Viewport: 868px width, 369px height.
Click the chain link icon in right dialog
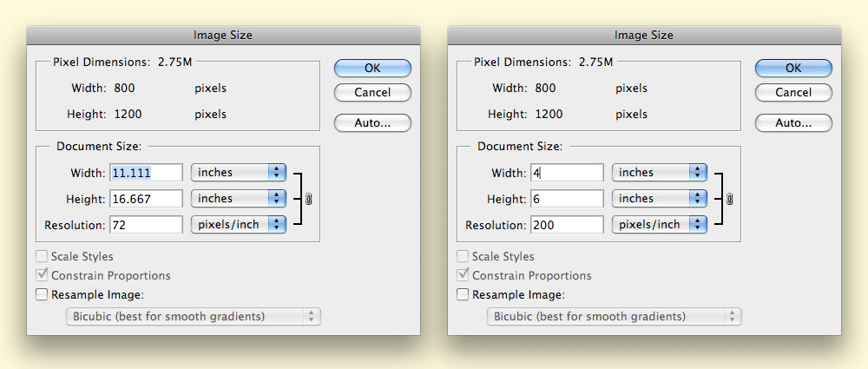tap(729, 199)
